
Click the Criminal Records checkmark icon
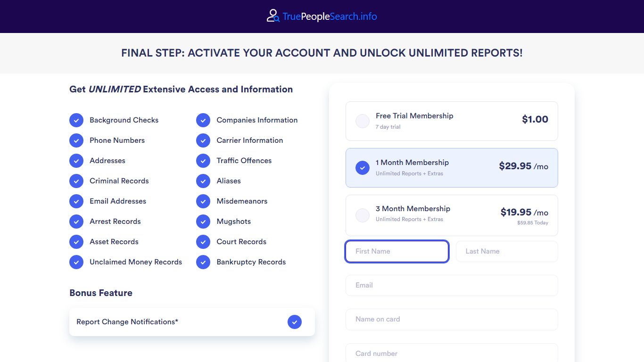click(76, 181)
